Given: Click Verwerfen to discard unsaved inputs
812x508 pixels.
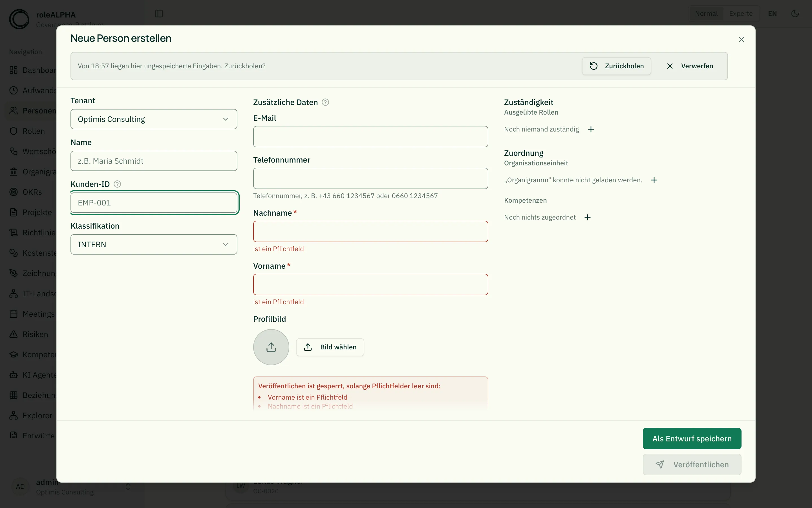Looking at the screenshot, I should click(690, 66).
